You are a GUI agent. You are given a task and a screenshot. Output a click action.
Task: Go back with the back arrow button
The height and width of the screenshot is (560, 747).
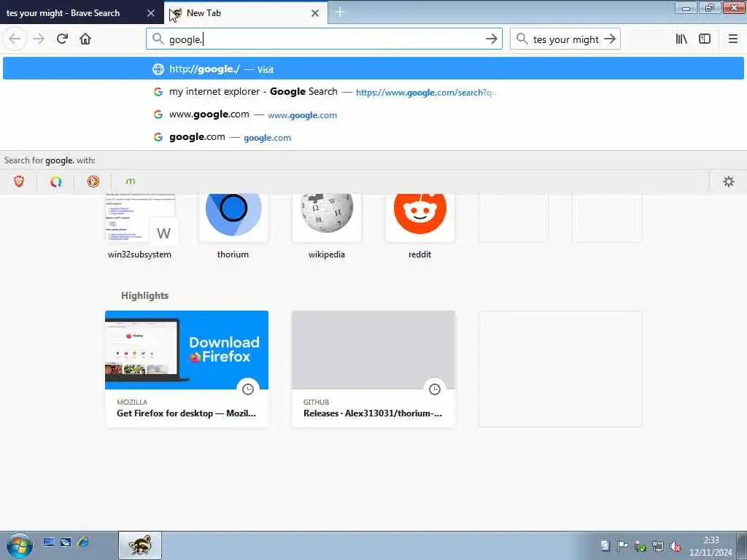click(15, 39)
